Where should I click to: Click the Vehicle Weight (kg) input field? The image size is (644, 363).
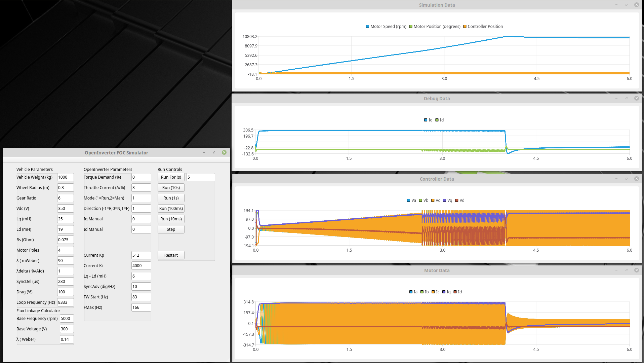[x=65, y=177]
